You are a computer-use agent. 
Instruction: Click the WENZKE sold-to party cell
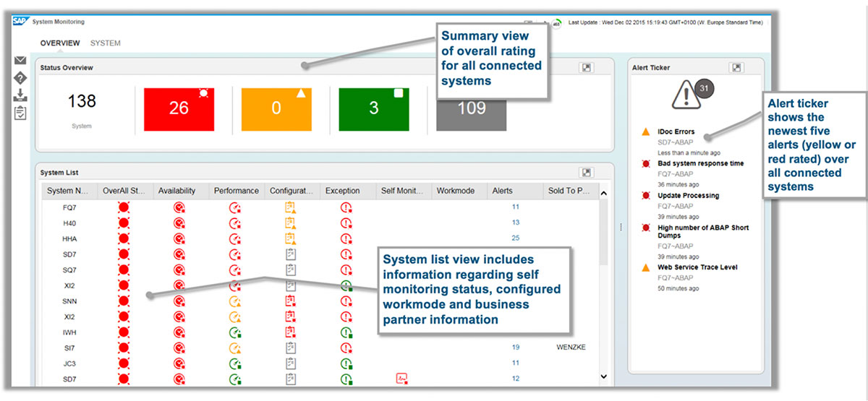(571, 348)
